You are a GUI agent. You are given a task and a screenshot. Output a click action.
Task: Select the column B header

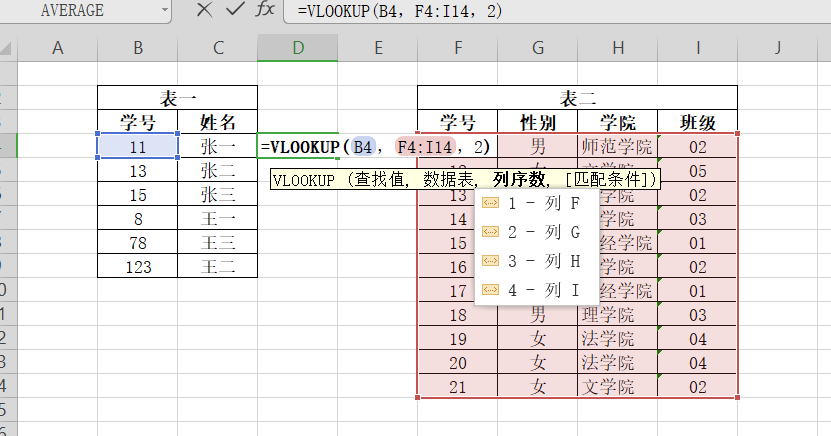tap(138, 48)
